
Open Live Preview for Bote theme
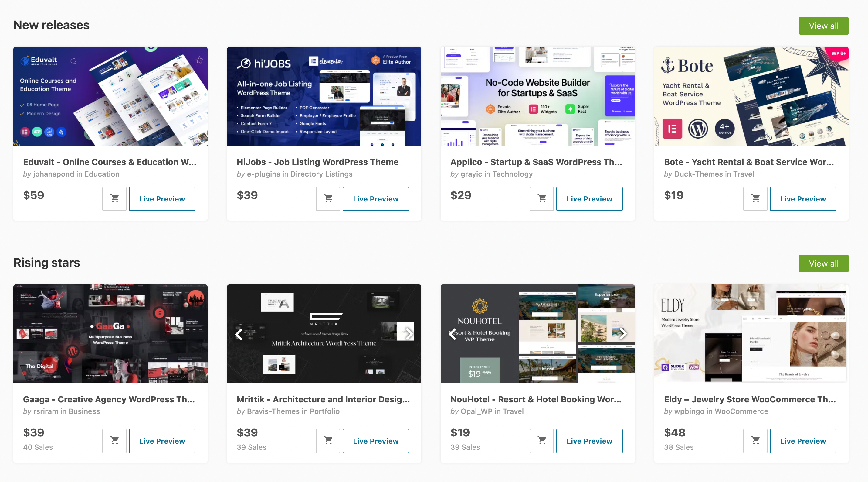tap(803, 199)
